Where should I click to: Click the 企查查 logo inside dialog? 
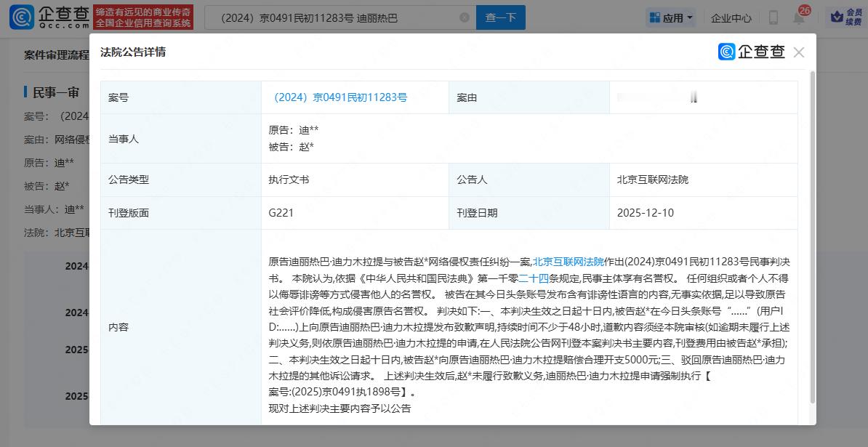[752, 52]
